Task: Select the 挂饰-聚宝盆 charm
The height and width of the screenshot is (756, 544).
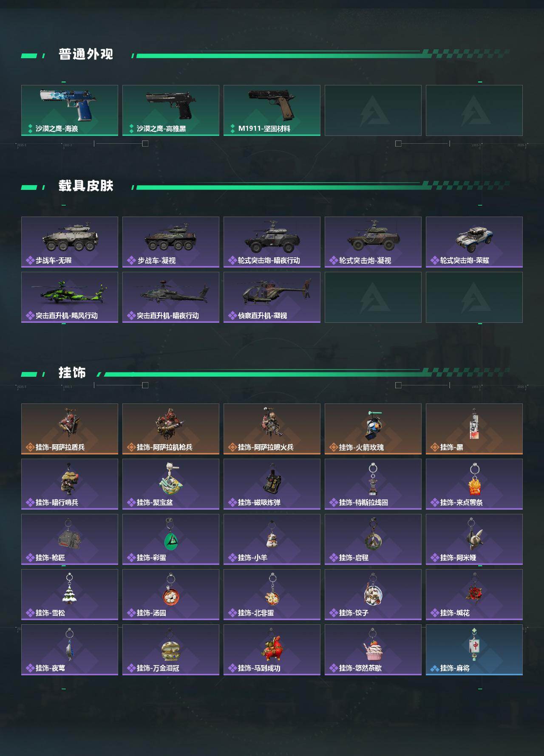Action: [171, 484]
